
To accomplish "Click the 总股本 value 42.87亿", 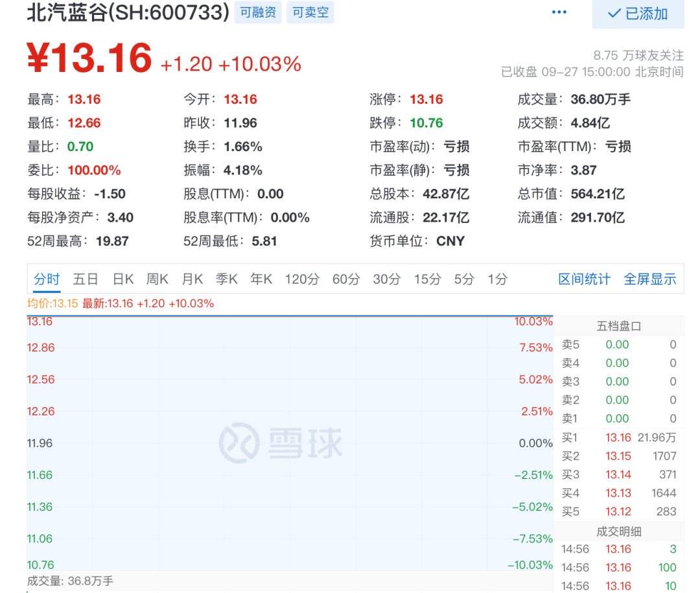I will (446, 194).
